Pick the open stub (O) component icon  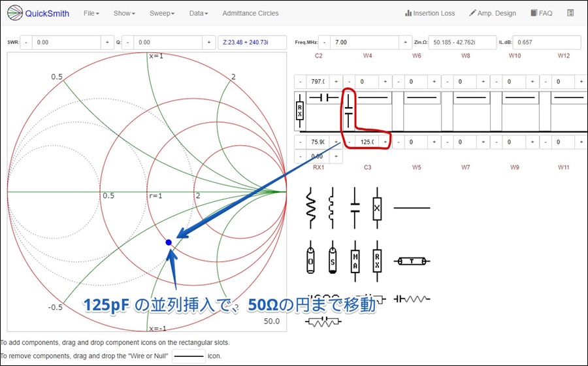[310, 261]
